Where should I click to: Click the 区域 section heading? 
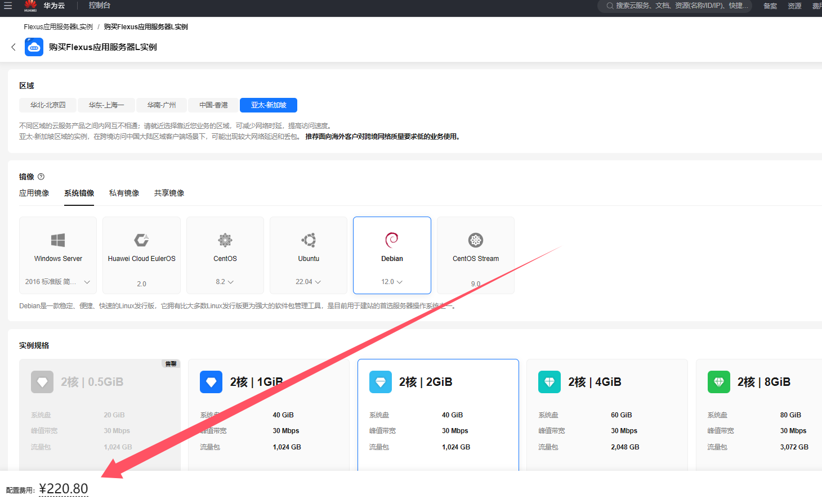(26, 85)
